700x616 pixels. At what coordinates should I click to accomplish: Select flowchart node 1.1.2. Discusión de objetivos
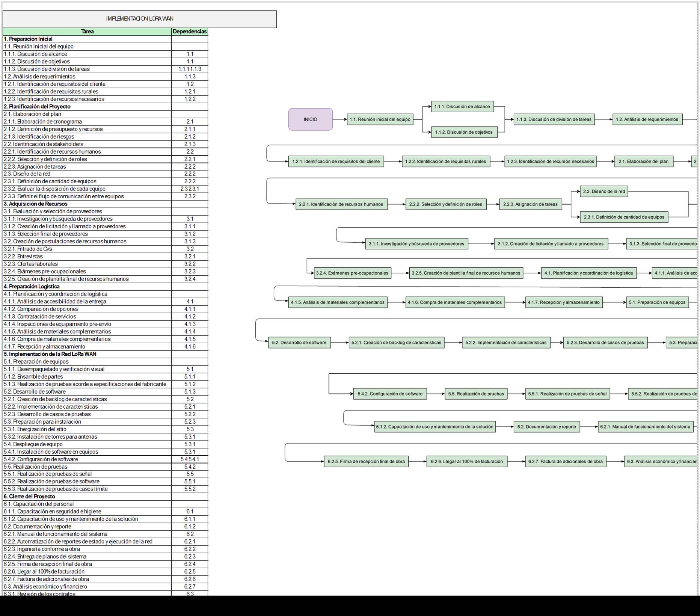click(x=464, y=132)
